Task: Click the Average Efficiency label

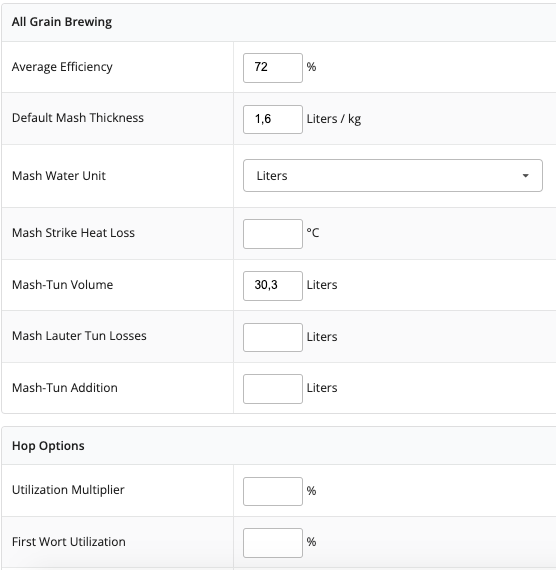Action: click(62, 67)
